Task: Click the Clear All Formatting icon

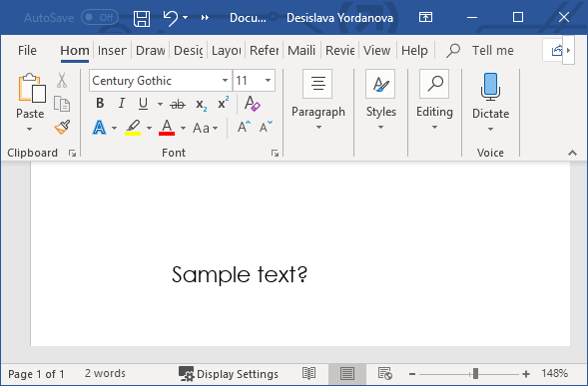Action: click(x=252, y=103)
